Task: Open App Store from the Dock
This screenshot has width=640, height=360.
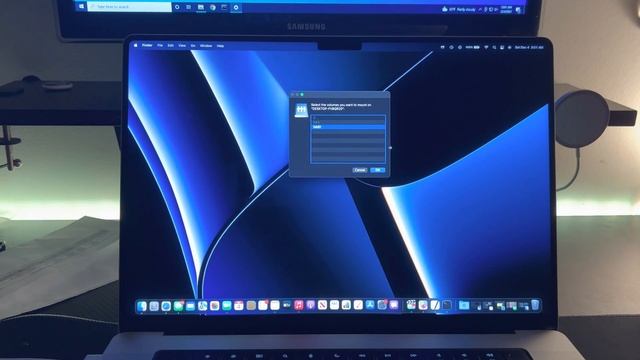Action: 370,306
